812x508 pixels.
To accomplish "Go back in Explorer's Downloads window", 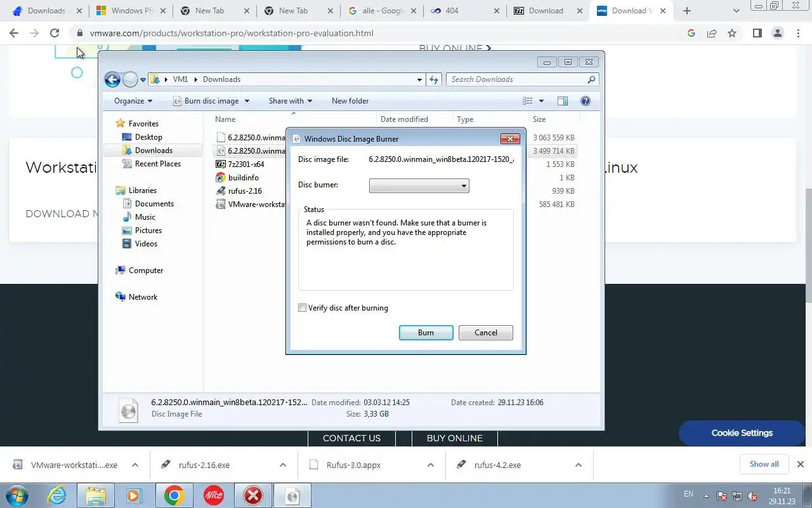I will point(112,79).
